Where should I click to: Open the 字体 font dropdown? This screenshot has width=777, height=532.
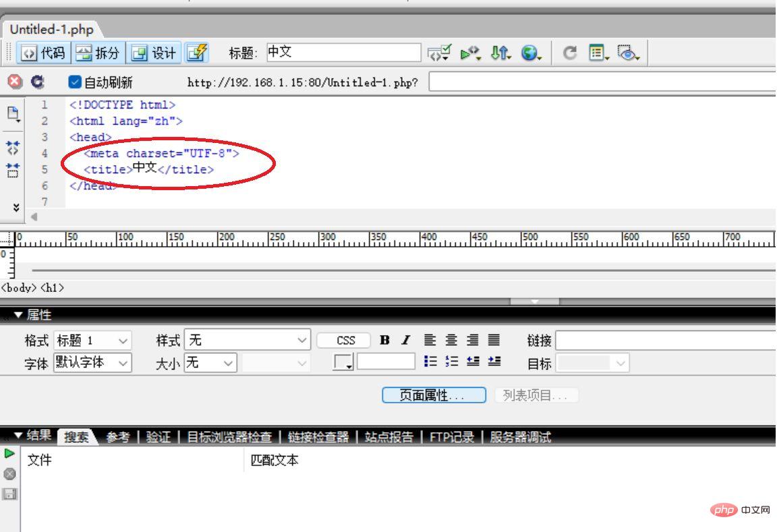point(92,363)
